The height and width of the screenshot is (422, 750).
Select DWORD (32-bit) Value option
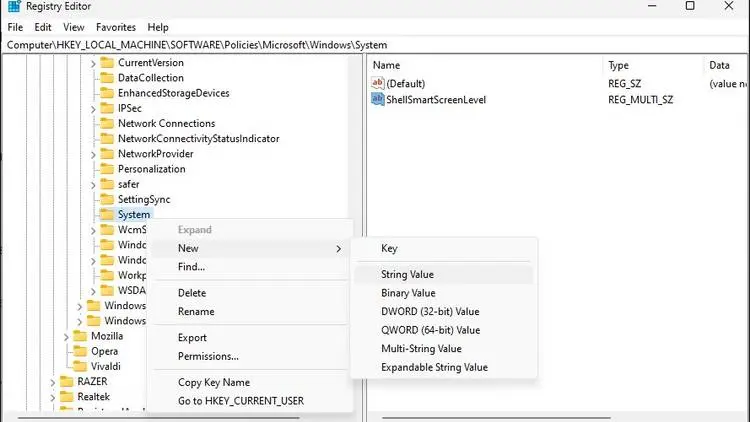pyautogui.click(x=430, y=311)
